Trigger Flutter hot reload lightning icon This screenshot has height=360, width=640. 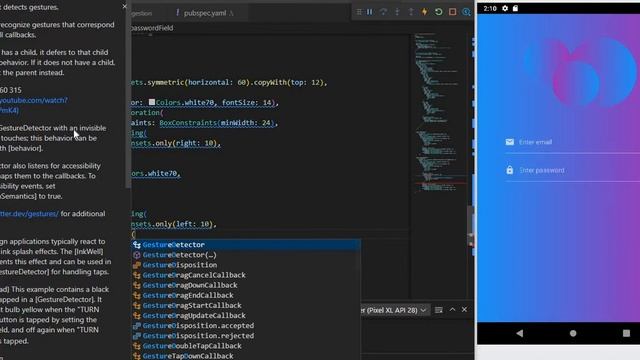424,12
